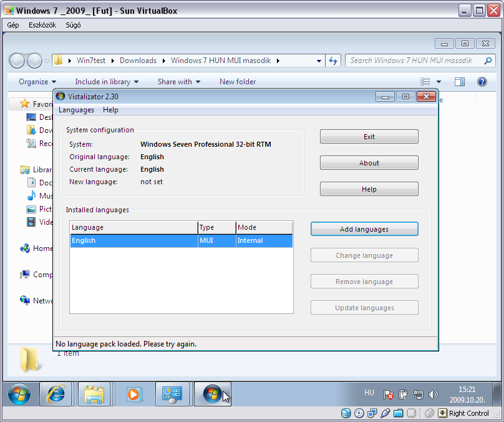Click the network tray icon
504x422 pixels.
pyautogui.click(x=418, y=395)
